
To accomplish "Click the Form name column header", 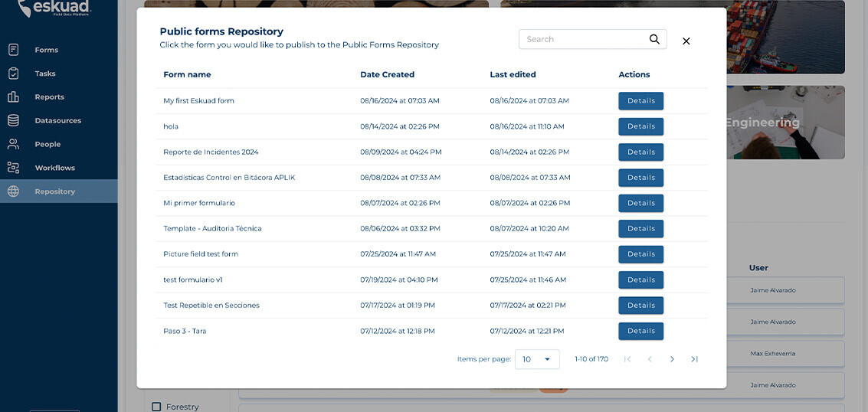I will pos(187,74).
